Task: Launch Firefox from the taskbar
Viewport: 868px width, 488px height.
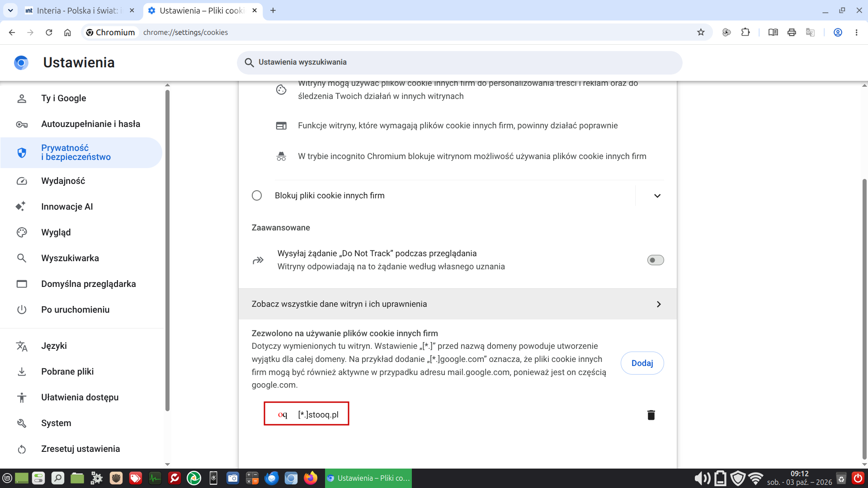Action: 311,478
